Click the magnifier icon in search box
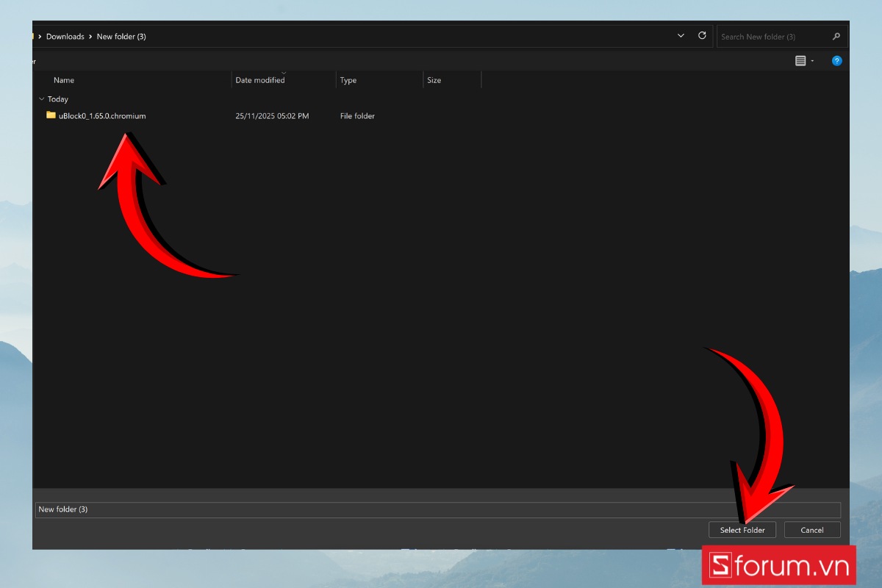The image size is (882, 588). click(x=836, y=36)
